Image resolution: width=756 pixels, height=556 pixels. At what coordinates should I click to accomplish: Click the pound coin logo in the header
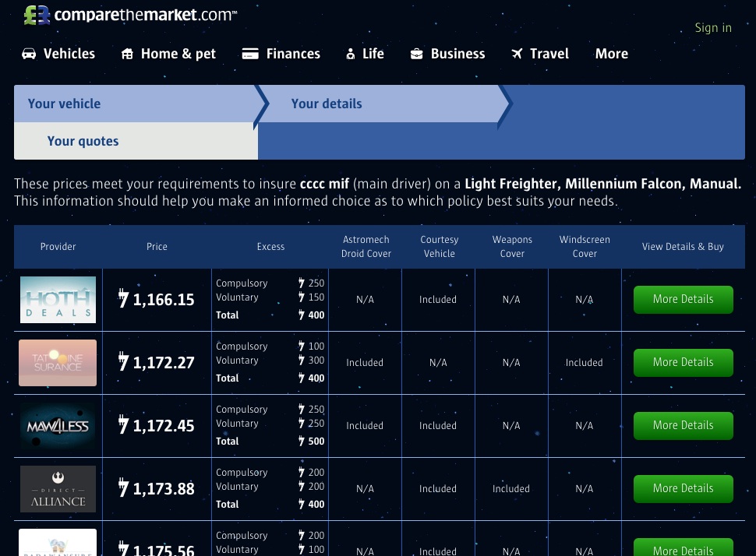(x=37, y=14)
